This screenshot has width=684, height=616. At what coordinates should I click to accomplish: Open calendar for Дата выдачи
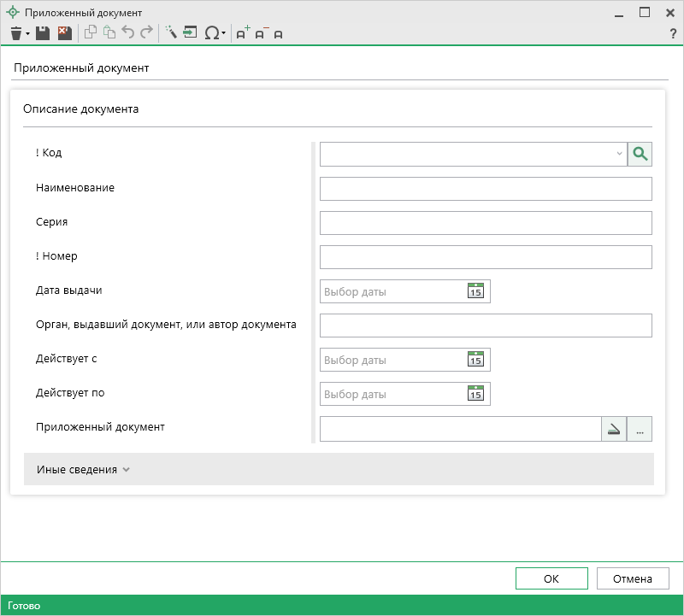(x=475, y=291)
